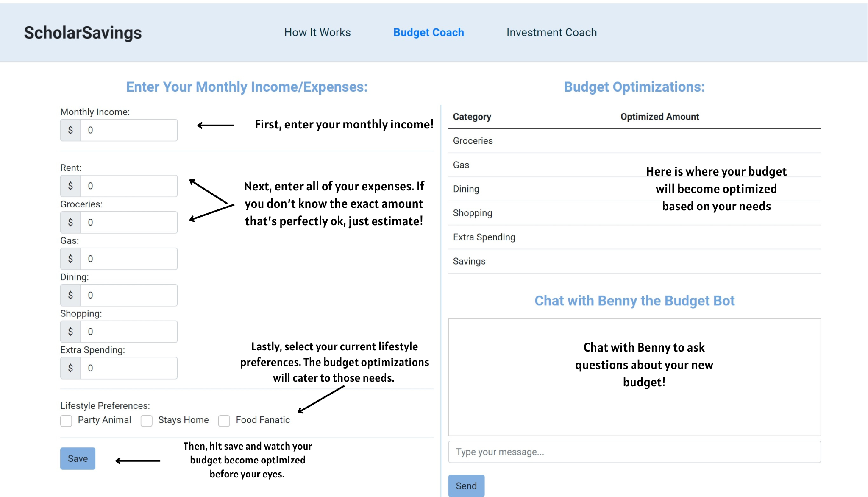Click the Extra Spending input box
This screenshot has height=497, width=868.
click(x=128, y=368)
